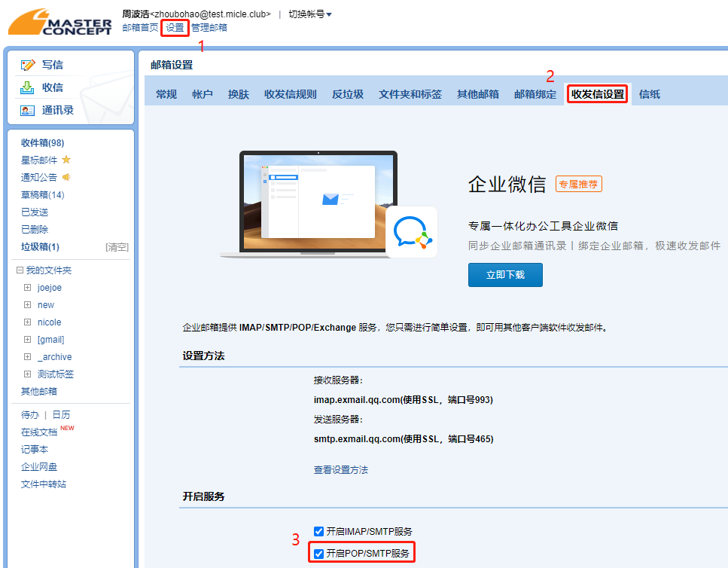
Task: Click the 立即下载 button
Action: pyautogui.click(x=505, y=275)
